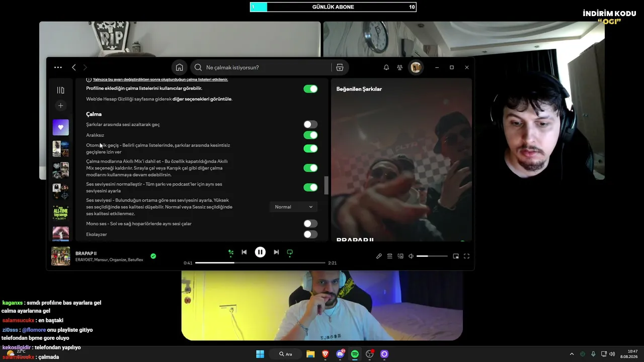Enable the 'Mono ses' switch
Image resolution: width=644 pixels, height=362 pixels.
[310, 224]
